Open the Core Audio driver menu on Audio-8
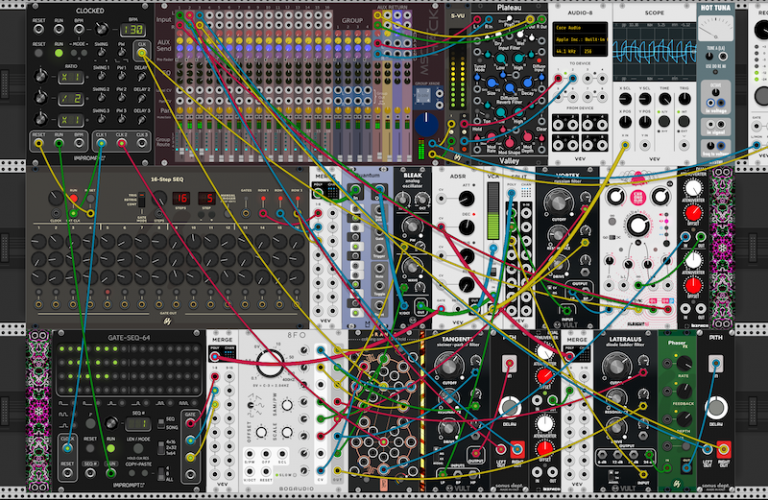Viewport: 768px width, 500px height. [x=580, y=28]
